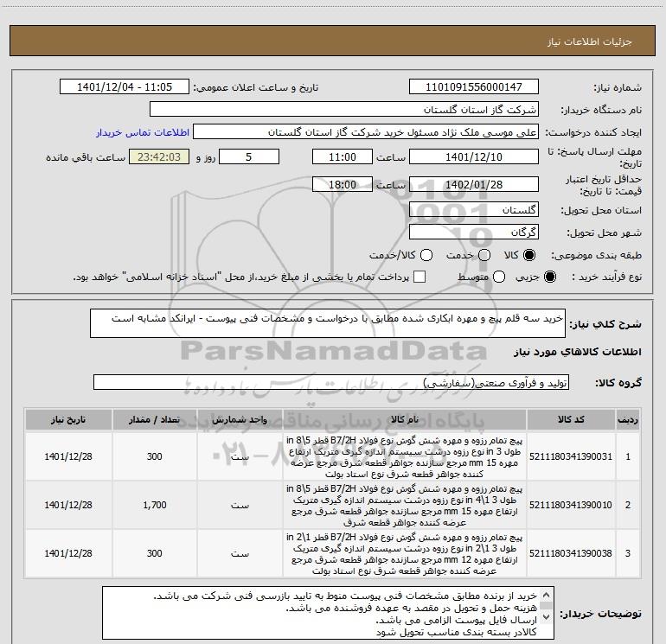This screenshot has width=666, height=644.
Task: Click row 1 quantity 300 cell
Action: [154, 456]
